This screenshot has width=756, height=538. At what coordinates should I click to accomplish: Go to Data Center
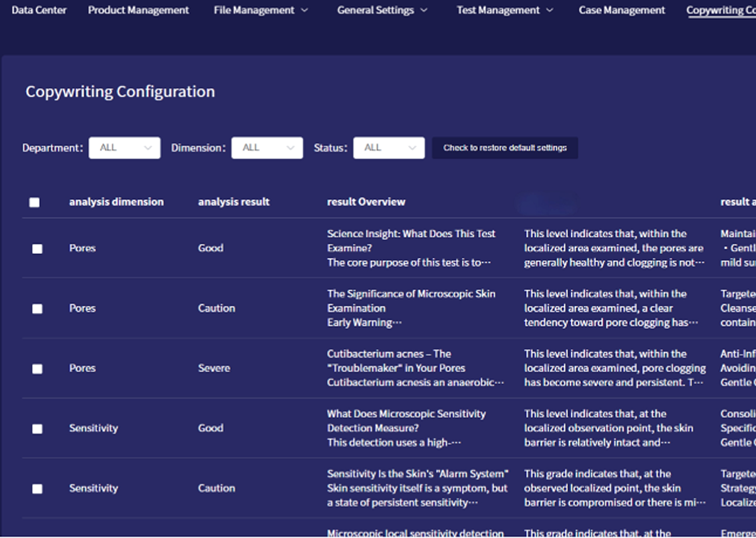coord(39,10)
